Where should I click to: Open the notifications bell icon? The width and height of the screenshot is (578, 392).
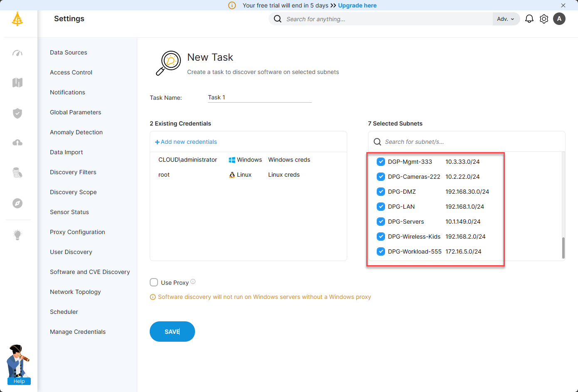pyautogui.click(x=529, y=19)
